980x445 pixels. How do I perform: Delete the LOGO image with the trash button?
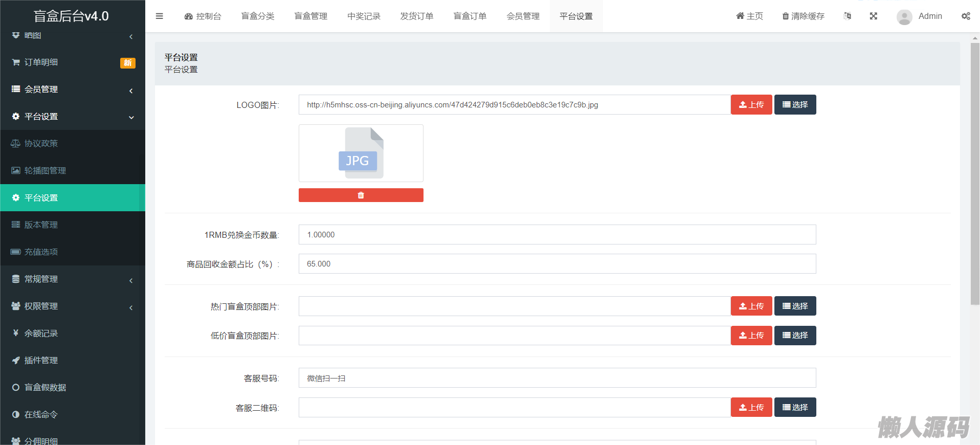[x=361, y=195]
